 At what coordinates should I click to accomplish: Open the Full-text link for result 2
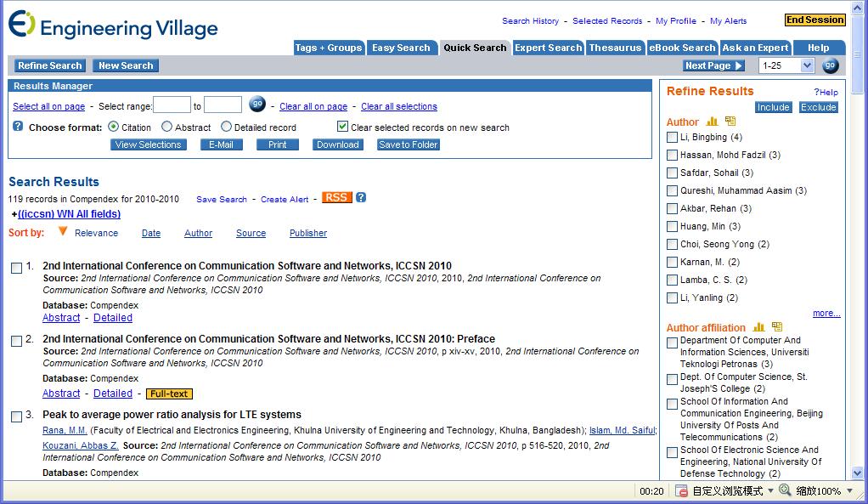pyautogui.click(x=169, y=394)
